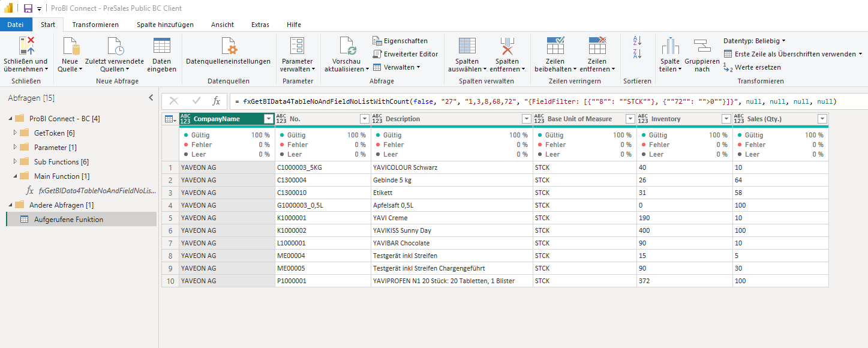This screenshot has height=348, width=868.
Task: Click the Vorschau aktualisieren icon
Action: [347, 46]
